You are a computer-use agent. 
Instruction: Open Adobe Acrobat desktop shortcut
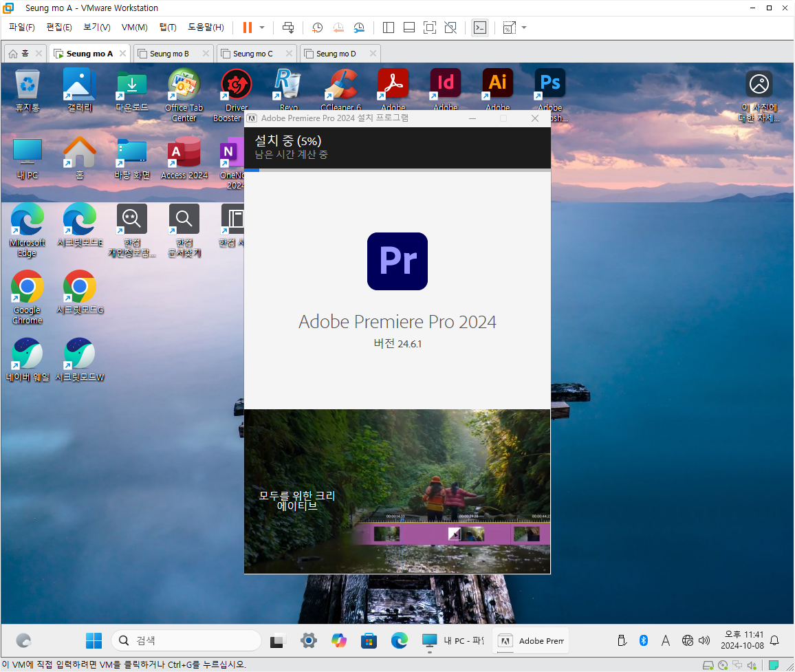pyautogui.click(x=393, y=89)
